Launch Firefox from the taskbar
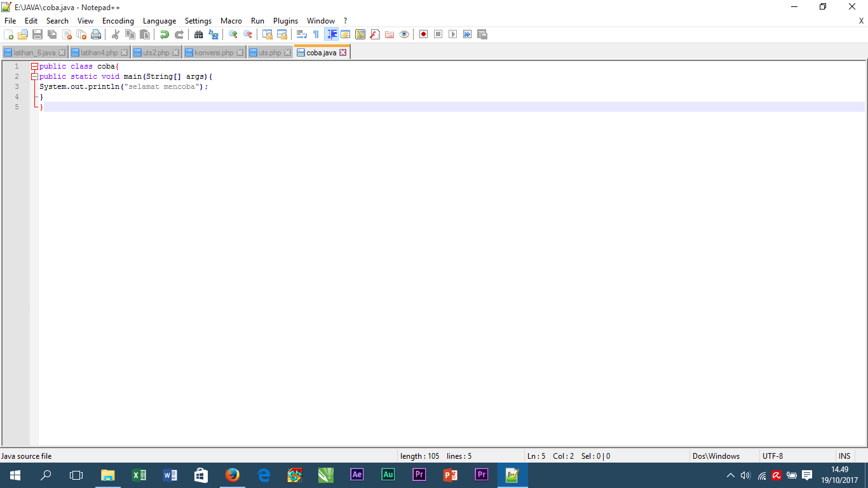The image size is (868, 488). 233,475
